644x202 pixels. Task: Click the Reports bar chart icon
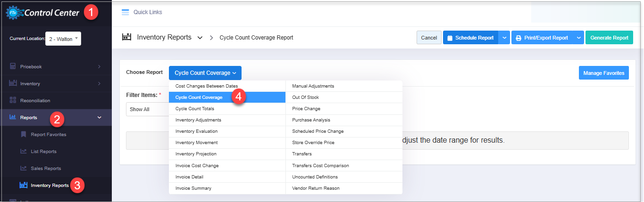[13, 117]
